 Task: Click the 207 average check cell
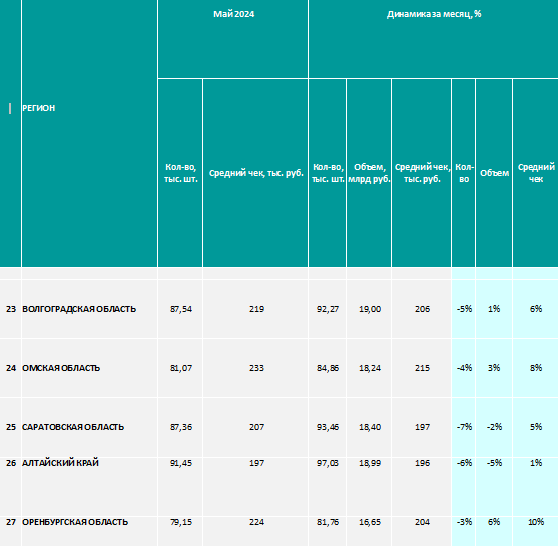[x=256, y=427]
